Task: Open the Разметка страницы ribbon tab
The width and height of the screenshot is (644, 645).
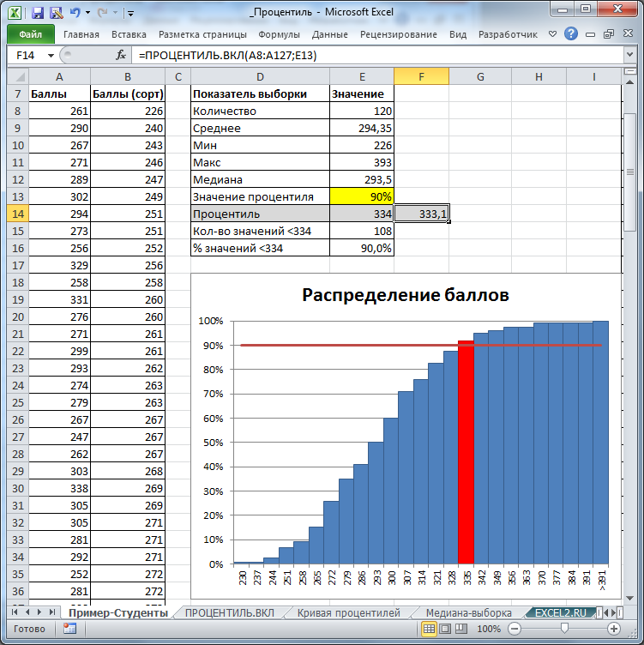Action: point(202,34)
